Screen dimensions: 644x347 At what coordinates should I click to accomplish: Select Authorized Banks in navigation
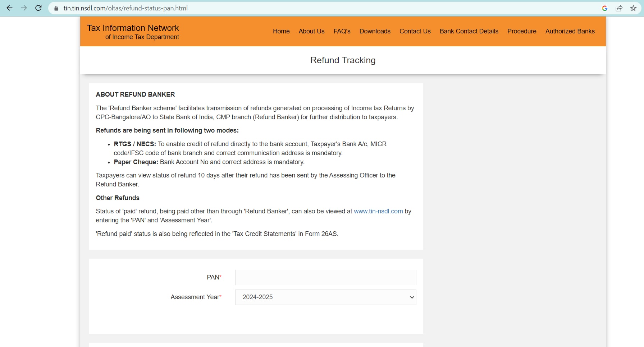pyautogui.click(x=570, y=31)
